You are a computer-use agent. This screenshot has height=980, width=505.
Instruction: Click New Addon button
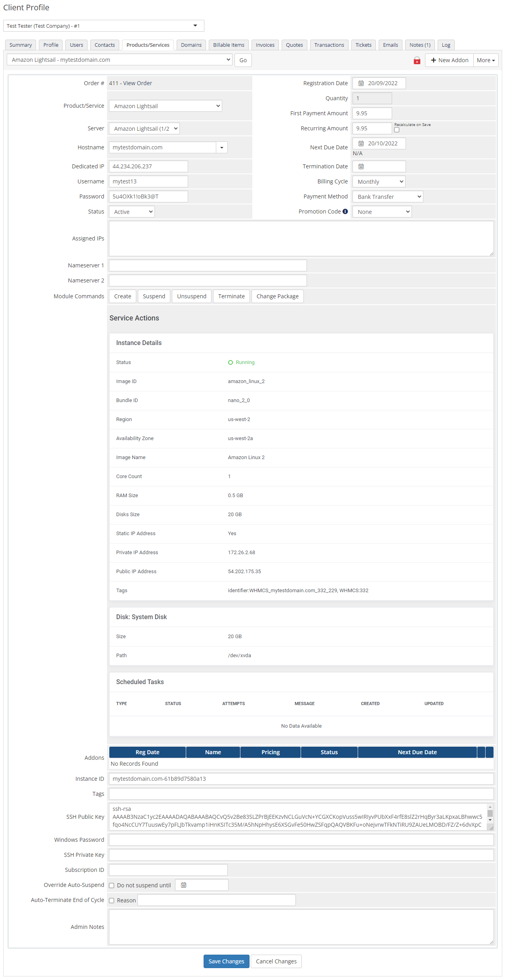click(x=449, y=60)
